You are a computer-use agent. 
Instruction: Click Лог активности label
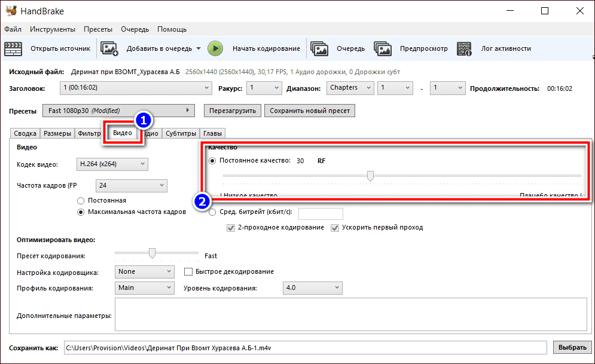(x=506, y=48)
